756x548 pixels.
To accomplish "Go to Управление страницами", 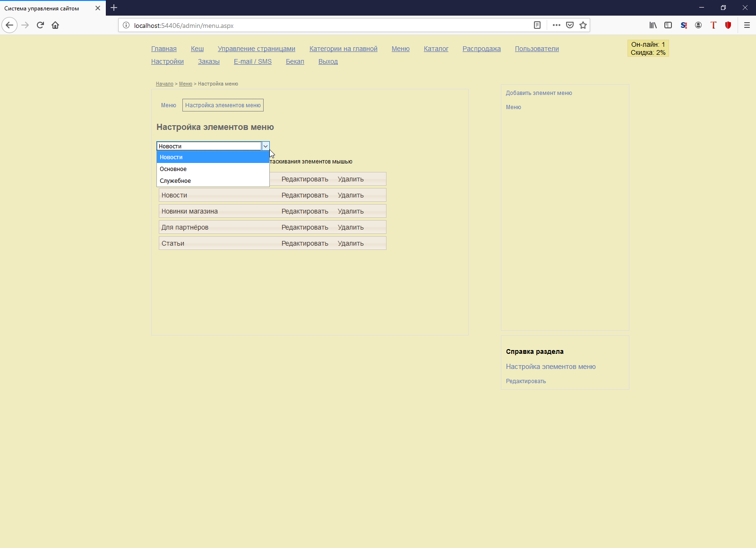I will [x=257, y=49].
